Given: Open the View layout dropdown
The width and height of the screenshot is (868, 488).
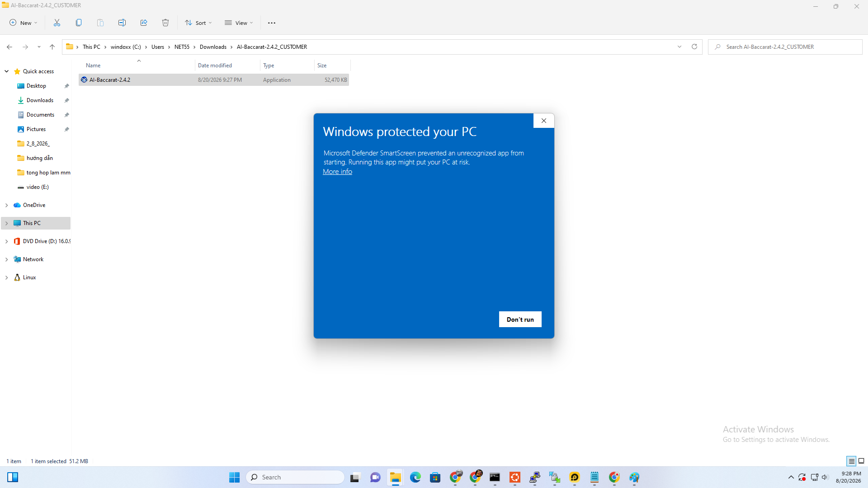Looking at the screenshot, I should [239, 23].
